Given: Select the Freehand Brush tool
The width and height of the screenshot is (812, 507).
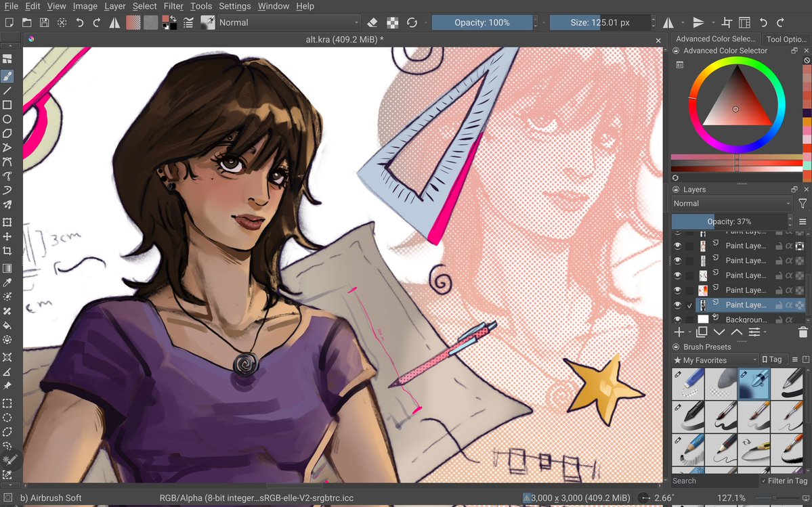Looking at the screenshot, I should click(7, 76).
